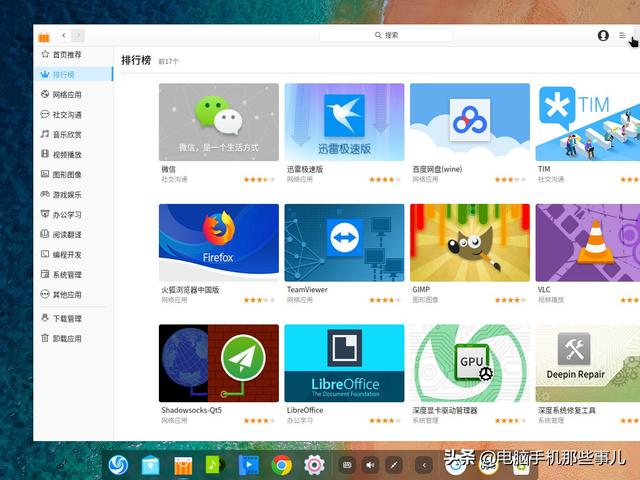Go to 音乐欣赏 category

tap(66, 134)
